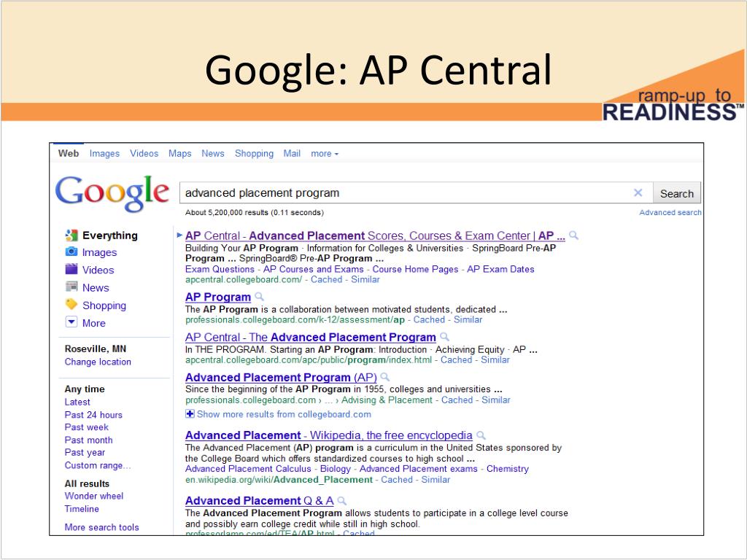Screen dimensions: 747x560
Task: Open AP Central - The Advanced Placement Program result
Action: click(x=310, y=337)
